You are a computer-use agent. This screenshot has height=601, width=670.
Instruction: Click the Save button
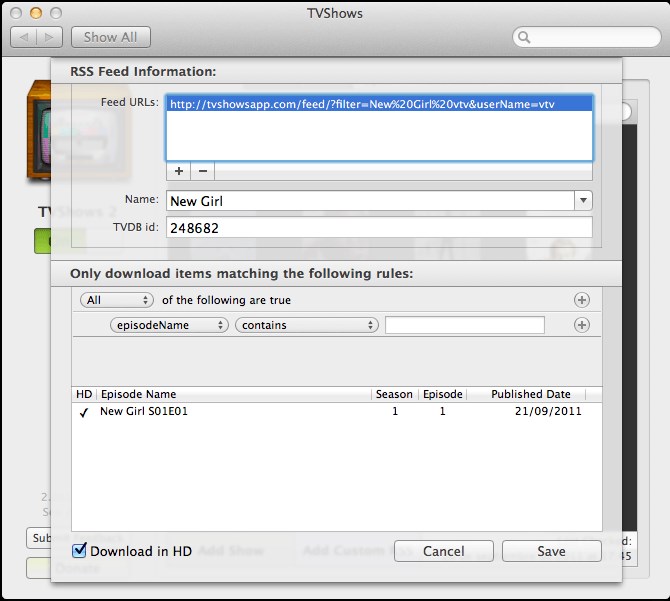coord(551,551)
